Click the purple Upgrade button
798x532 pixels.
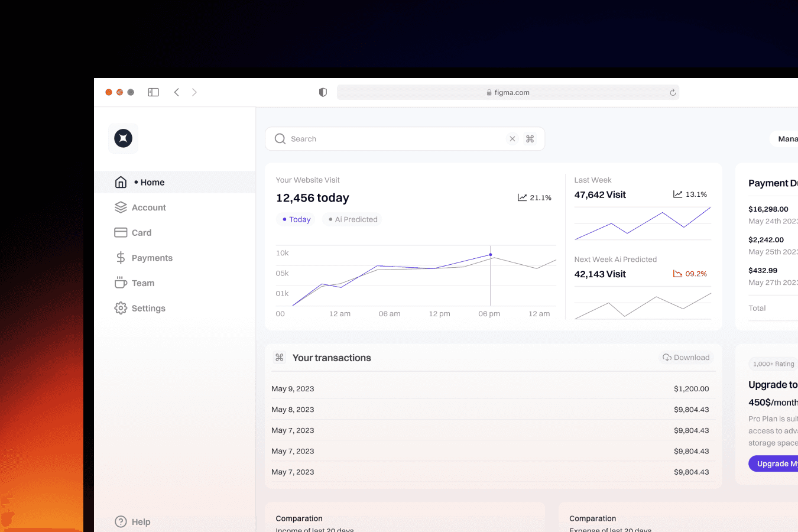(x=773, y=463)
